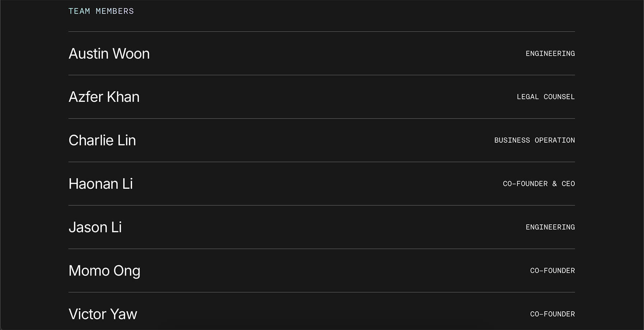Click the Team Members section heading

101,11
